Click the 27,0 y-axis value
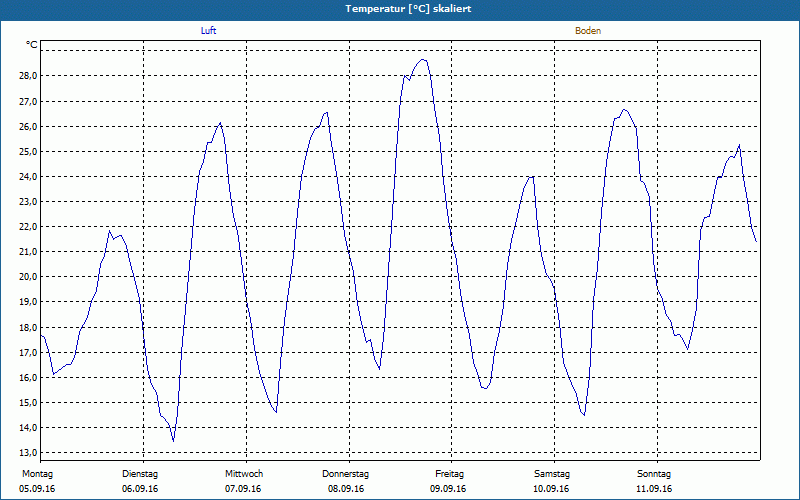800x500 pixels. click(28, 102)
